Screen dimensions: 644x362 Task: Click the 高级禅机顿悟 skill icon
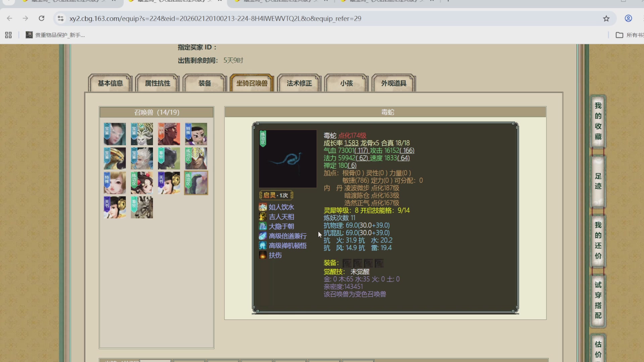click(x=263, y=246)
